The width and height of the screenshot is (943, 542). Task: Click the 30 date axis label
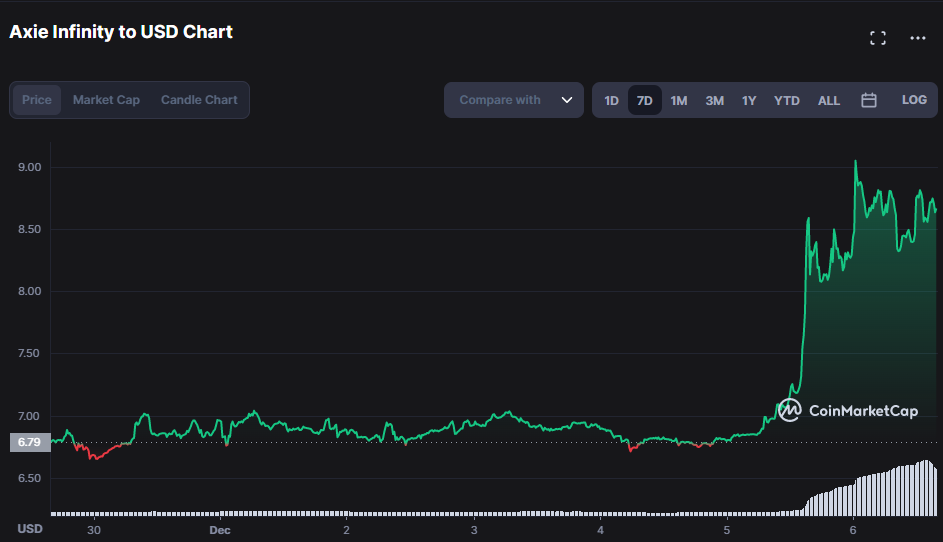point(94,530)
